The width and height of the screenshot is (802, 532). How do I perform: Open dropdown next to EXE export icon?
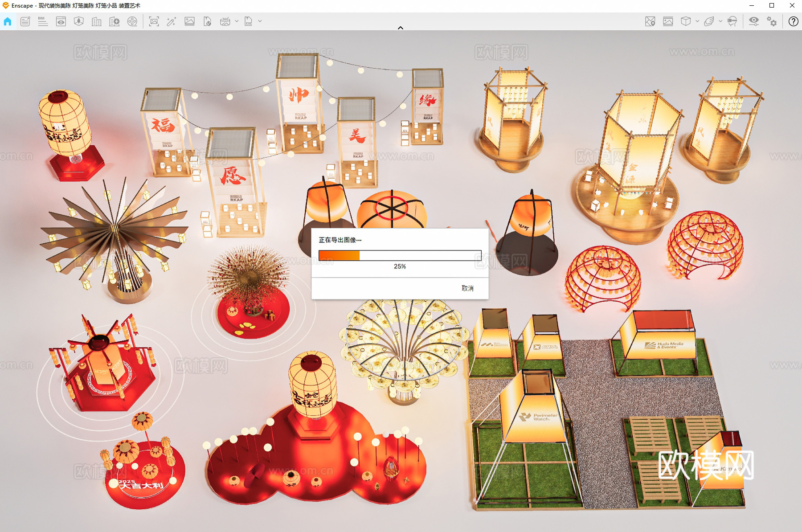tap(260, 21)
